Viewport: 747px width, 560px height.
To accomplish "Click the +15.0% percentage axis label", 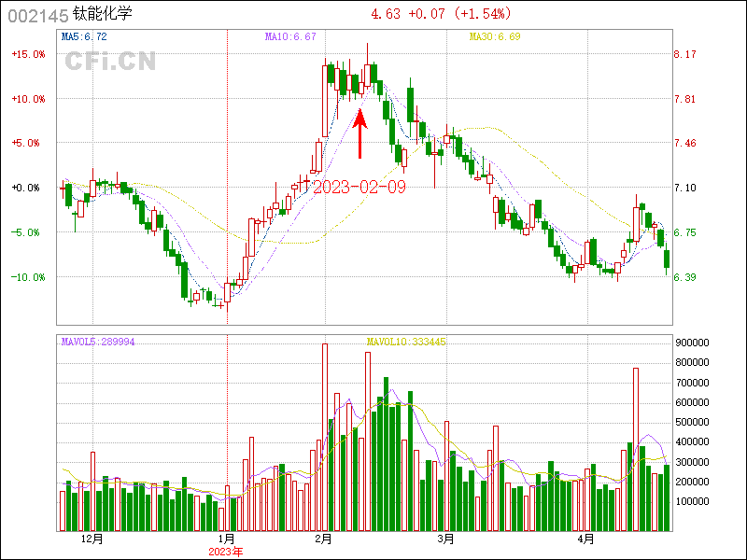I will tap(28, 54).
